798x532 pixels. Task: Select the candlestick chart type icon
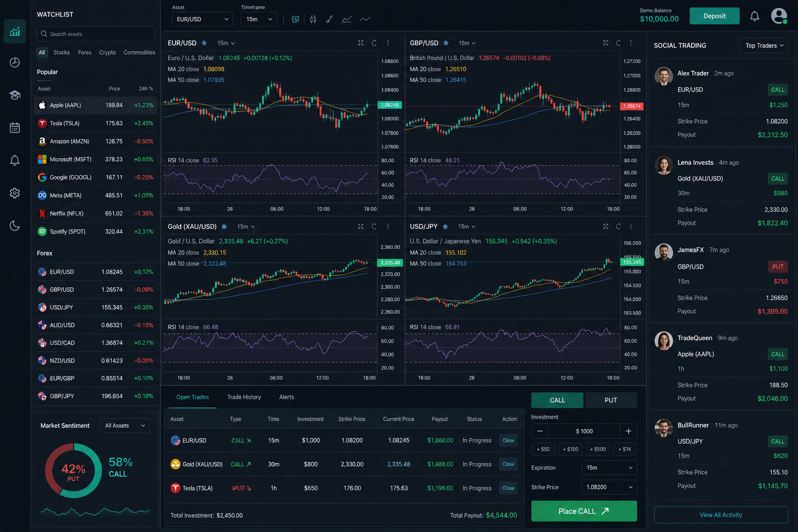pyautogui.click(x=313, y=19)
